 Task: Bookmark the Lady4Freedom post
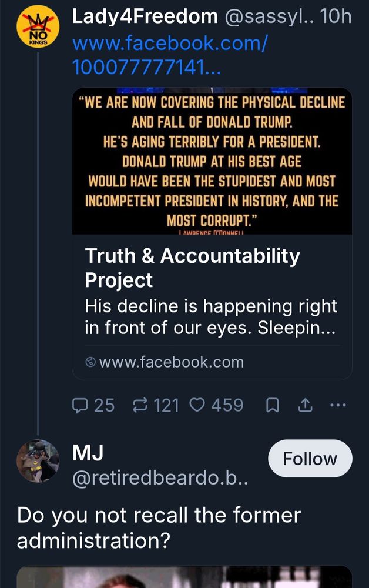coord(273,405)
